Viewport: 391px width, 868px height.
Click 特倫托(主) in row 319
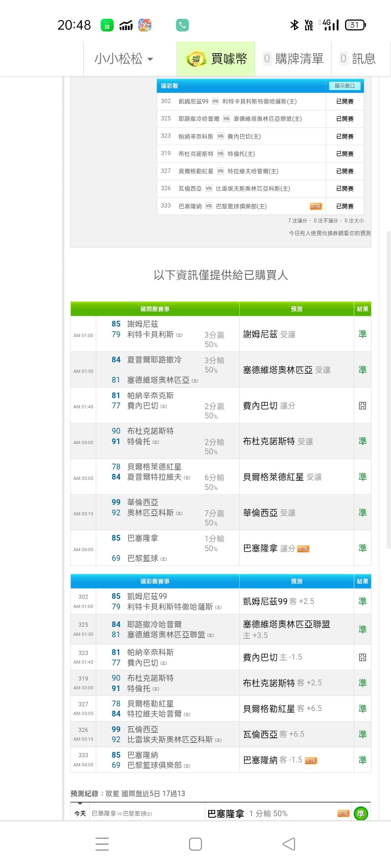(x=241, y=154)
